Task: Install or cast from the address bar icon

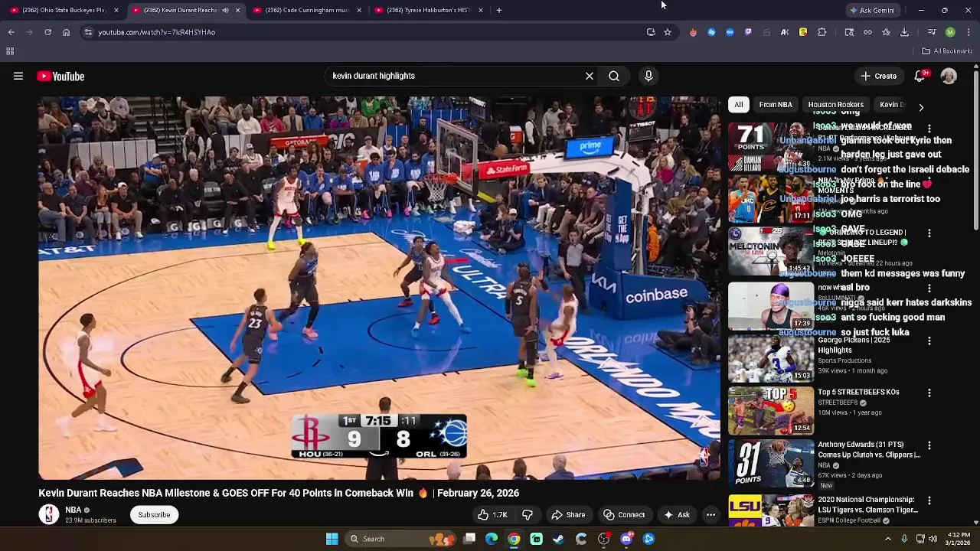Action: (651, 32)
